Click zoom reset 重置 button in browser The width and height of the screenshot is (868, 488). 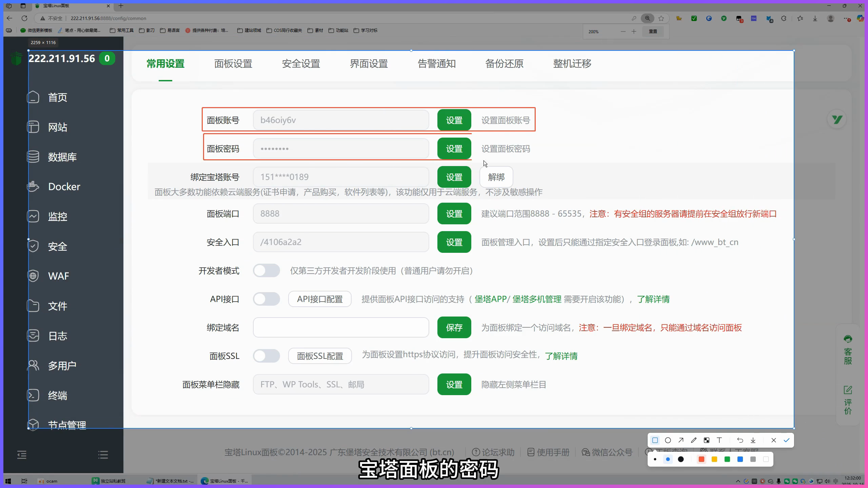click(x=653, y=31)
